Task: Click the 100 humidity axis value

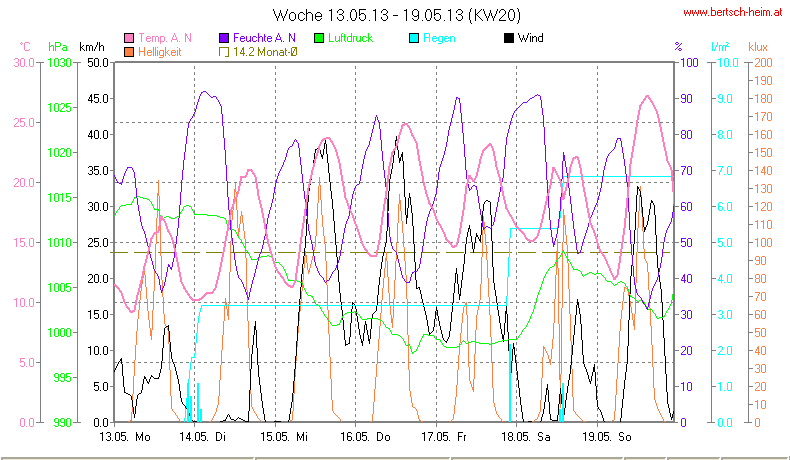Action: coord(689,63)
